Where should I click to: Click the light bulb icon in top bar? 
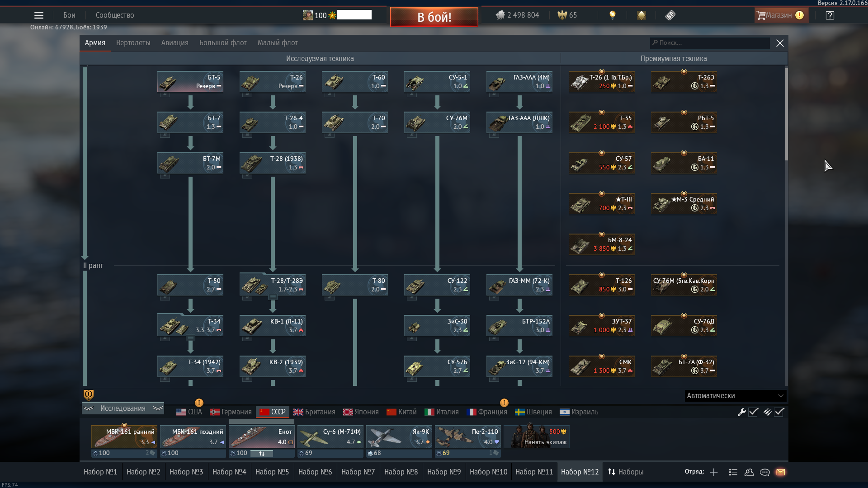click(613, 15)
